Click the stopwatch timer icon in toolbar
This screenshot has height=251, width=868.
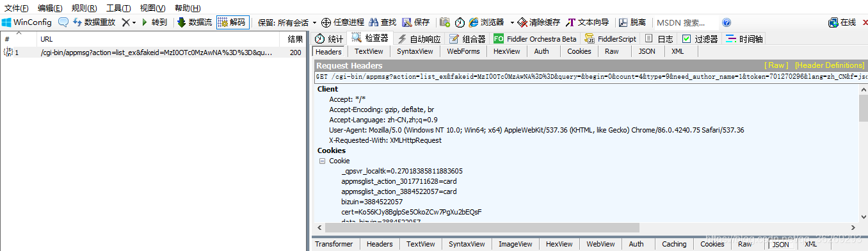[460, 22]
